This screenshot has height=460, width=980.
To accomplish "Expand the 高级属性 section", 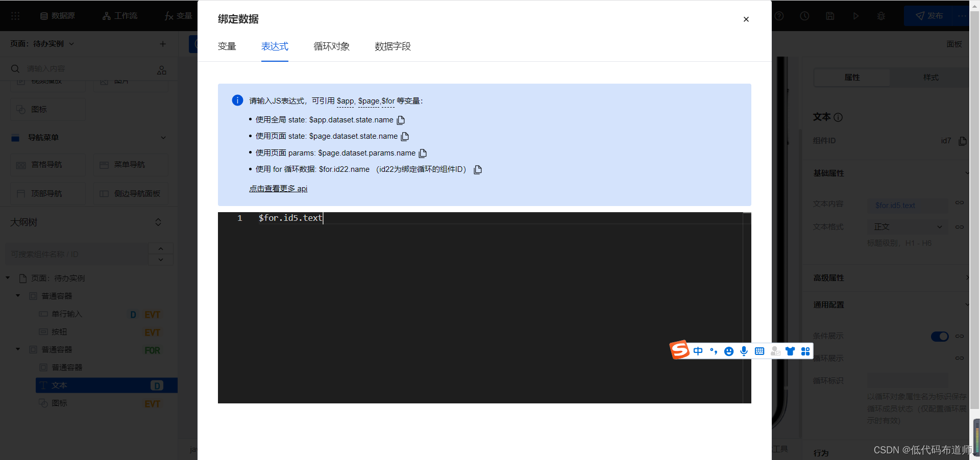I will pyautogui.click(x=891, y=278).
